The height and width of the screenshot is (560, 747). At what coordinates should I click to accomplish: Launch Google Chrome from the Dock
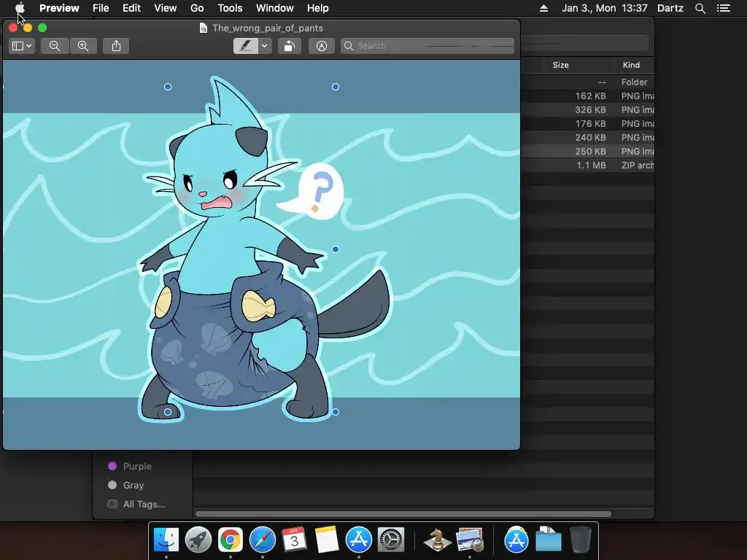pos(230,540)
